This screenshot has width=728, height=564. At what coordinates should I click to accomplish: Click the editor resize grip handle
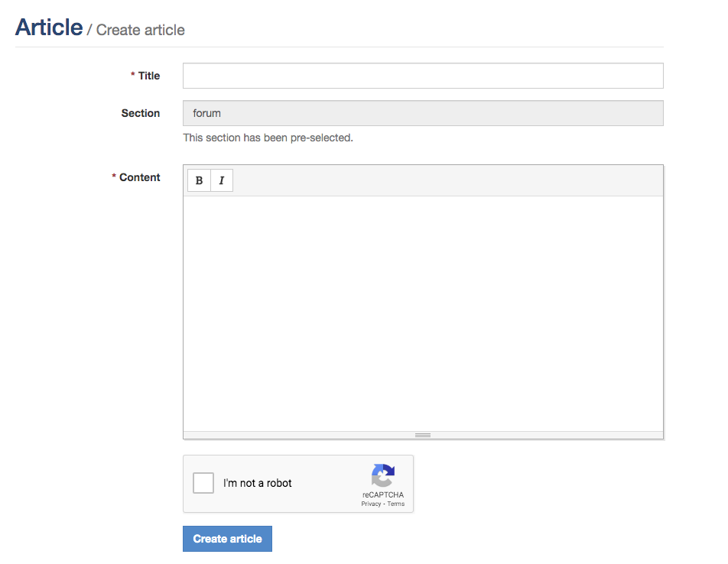tap(423, 435)
